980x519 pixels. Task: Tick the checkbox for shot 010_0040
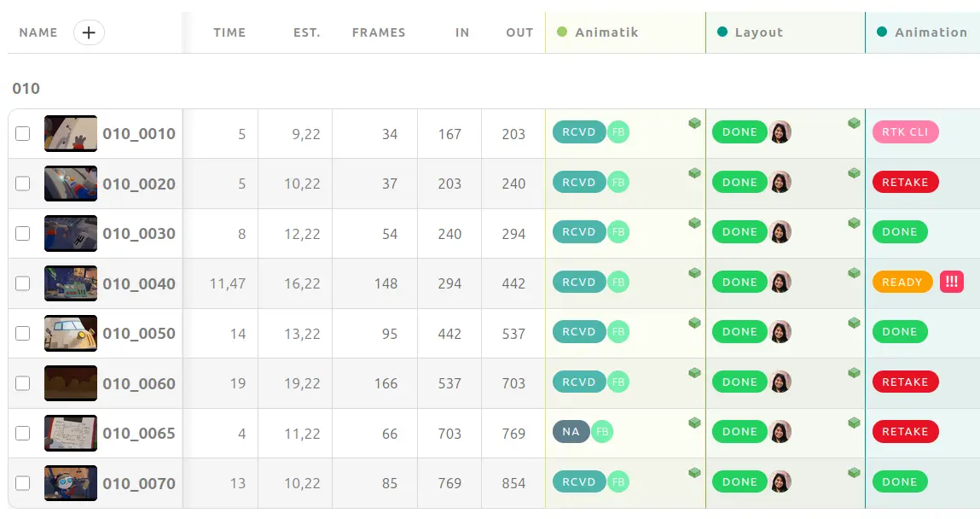click(x=23, y=283)
